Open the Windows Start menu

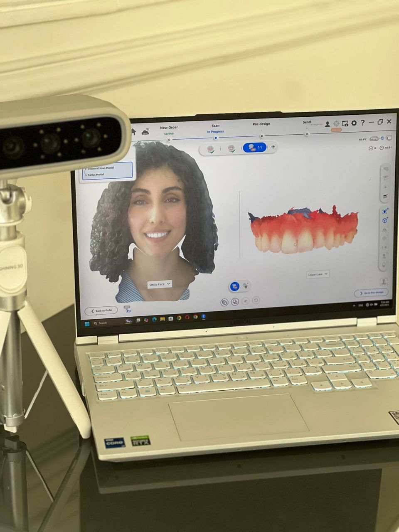pos(87,323)
